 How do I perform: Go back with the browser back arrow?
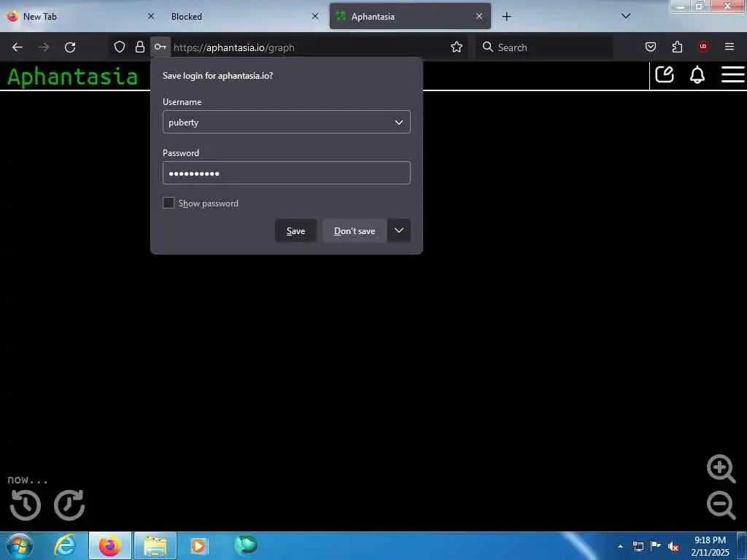pyautogui.click(x=18, y=47)
